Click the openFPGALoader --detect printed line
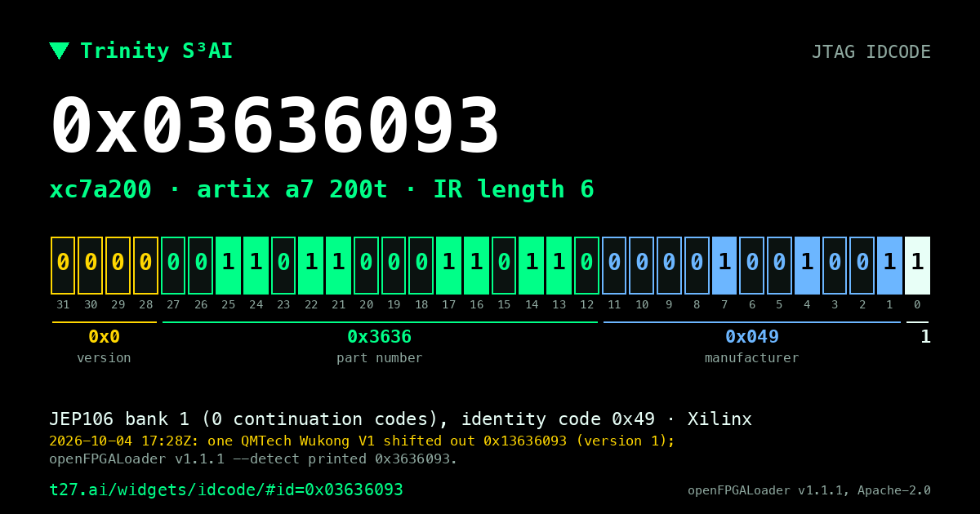The width and height of the screenshot is (980, 514). click(x=253, y=459)
